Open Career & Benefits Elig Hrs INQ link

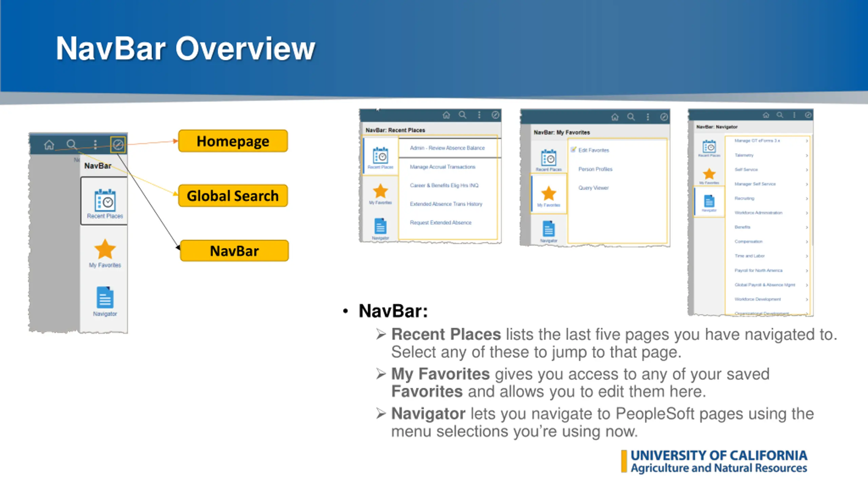[444, 185]
